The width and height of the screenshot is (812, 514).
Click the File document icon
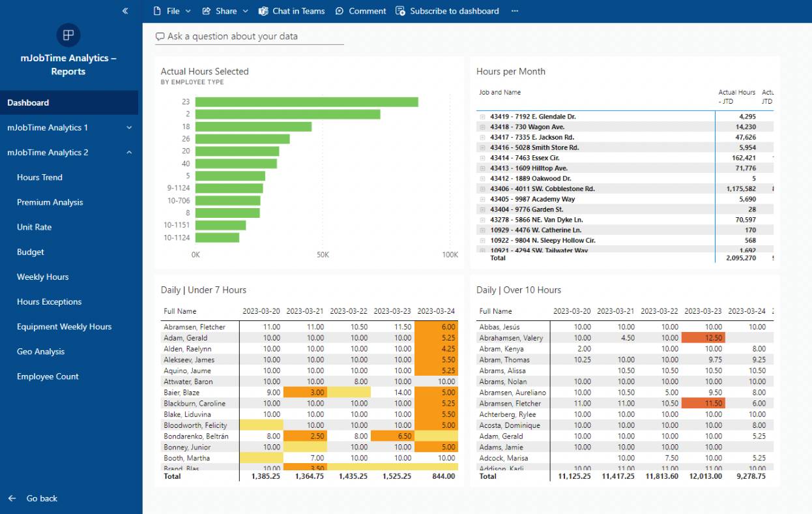(x=156, y=10)
